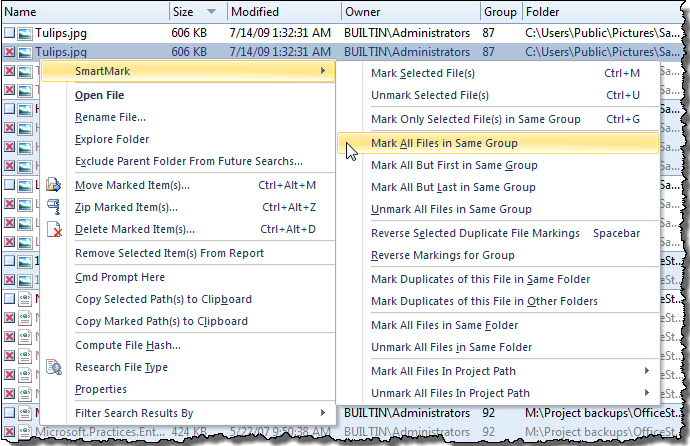The width and height of the screenshot is (690, 446).
Task: Click the Delete Marked Items icon
Action: pos(54,229)
